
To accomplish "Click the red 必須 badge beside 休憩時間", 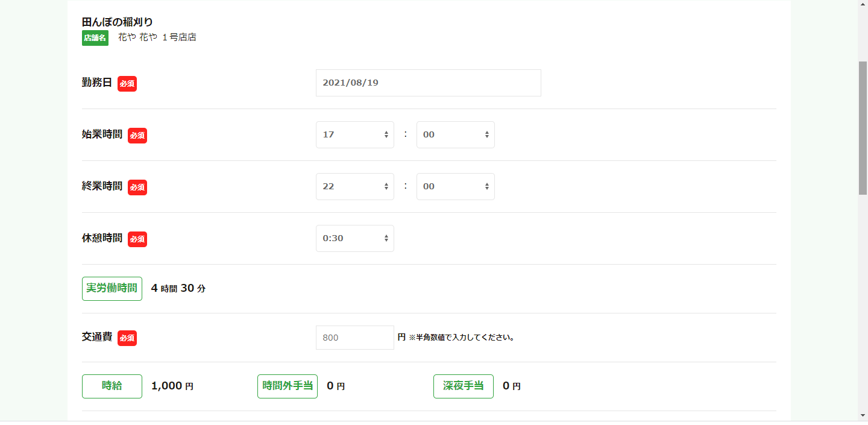I will [x=137, y=239].
